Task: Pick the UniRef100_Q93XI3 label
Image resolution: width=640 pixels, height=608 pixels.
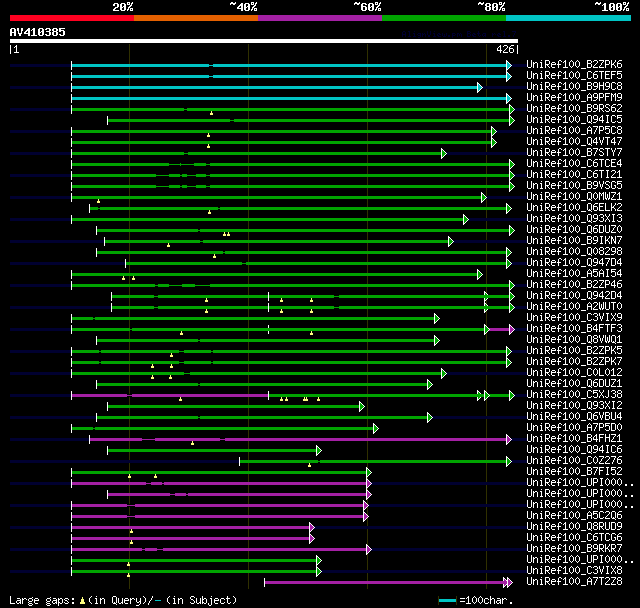Action: tap(574, 219)
